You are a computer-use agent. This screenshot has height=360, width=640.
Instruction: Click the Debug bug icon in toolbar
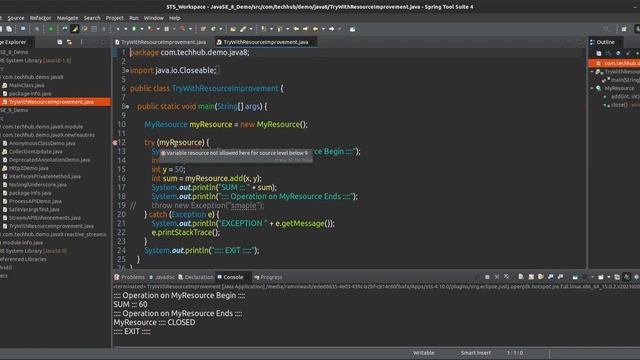click(118, 29)
